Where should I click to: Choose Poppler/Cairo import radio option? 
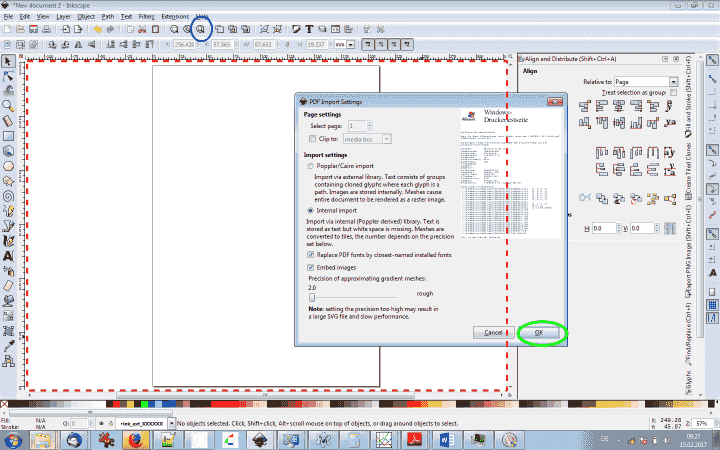point(311,166)
